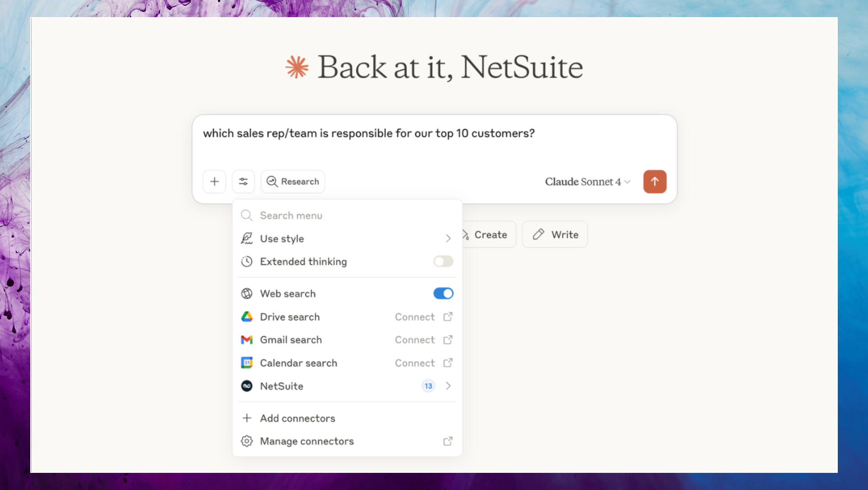Click the Create suggestion button
Screen dimensions: 868x490
[489, 234]
